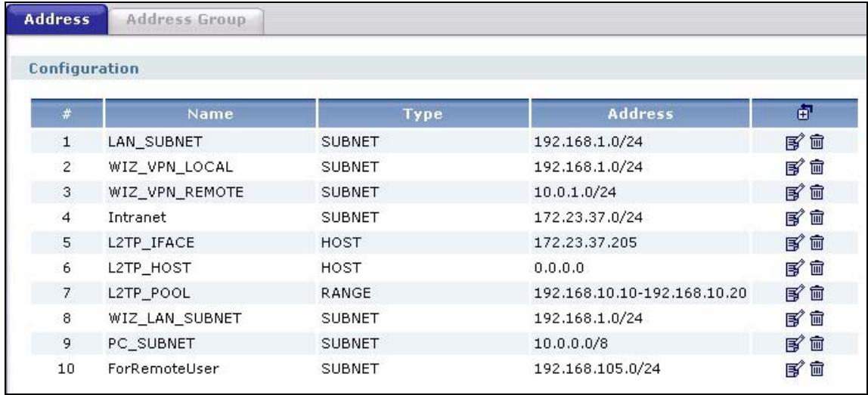Select the WIZ_VPN_LOCAL name cell
The image size is (868, 395).
coord(209,167)
